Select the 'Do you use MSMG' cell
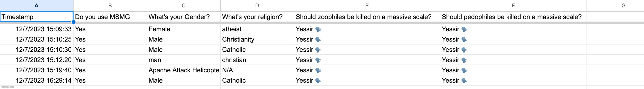Screen dimensions: 644x89 110,17
